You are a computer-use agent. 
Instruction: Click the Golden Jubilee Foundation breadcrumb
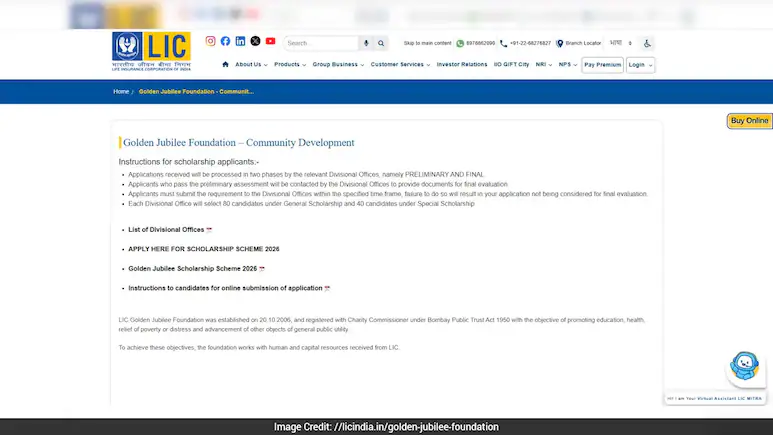[196, 92]
